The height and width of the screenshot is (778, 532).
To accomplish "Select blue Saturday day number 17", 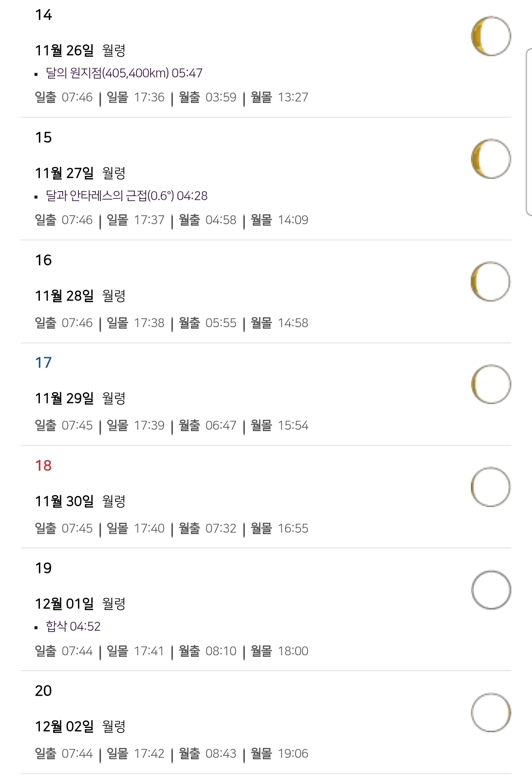I will pos(43,363).
